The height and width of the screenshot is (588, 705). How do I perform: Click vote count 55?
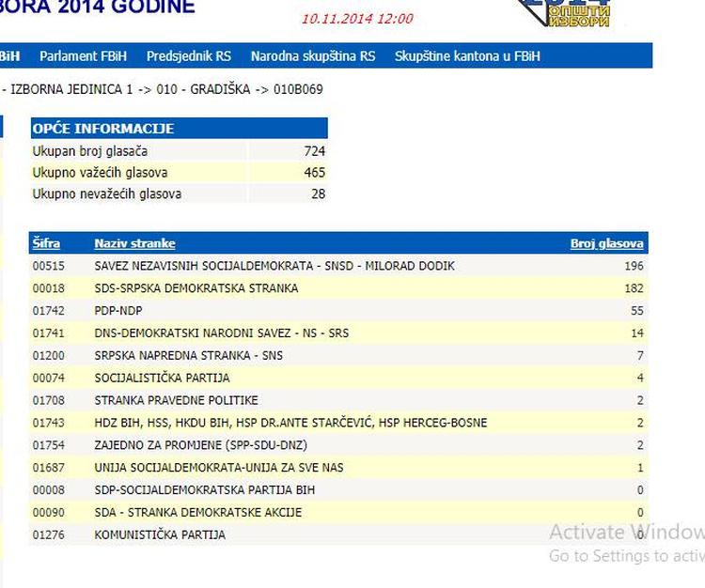pos(637,311)
